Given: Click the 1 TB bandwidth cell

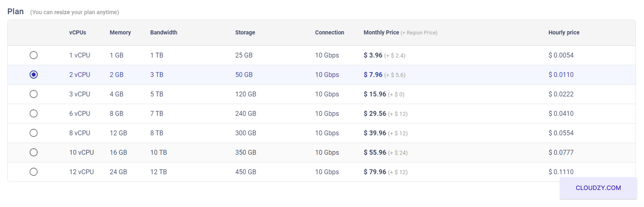Looking at the screenshot, I should 157,55.
